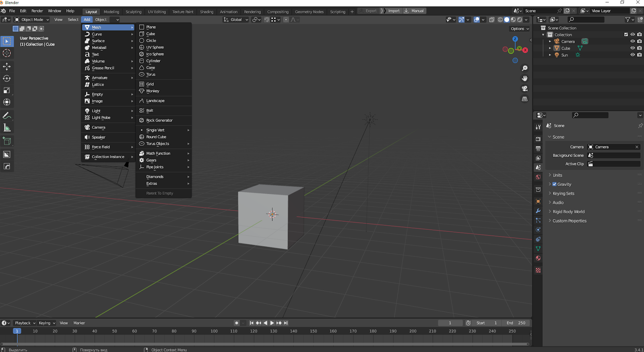Expand Rigid Body World panel
This screenshot has width=644, height=352.
[x=568, y=212]
